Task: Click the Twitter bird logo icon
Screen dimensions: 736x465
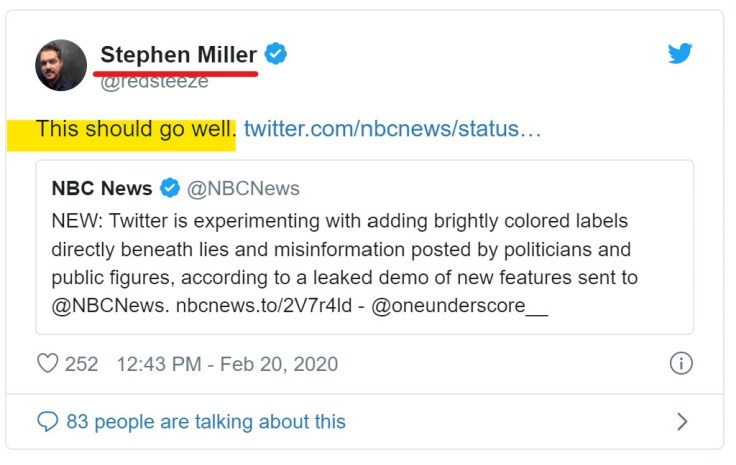Action: pos(680,53)
